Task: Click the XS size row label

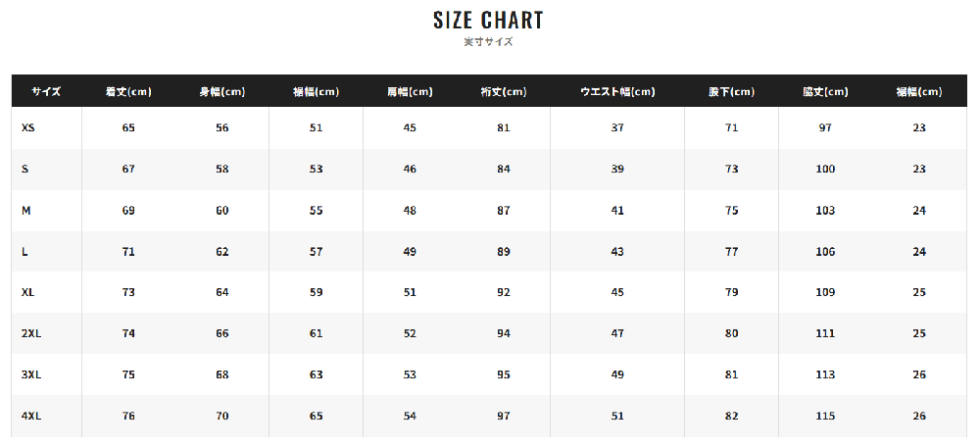Action: 27,127
